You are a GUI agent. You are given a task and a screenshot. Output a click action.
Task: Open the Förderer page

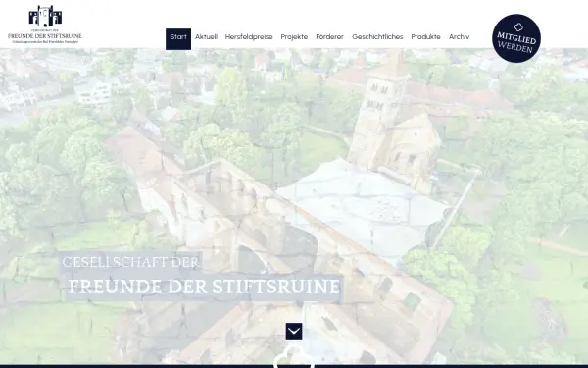329,37
